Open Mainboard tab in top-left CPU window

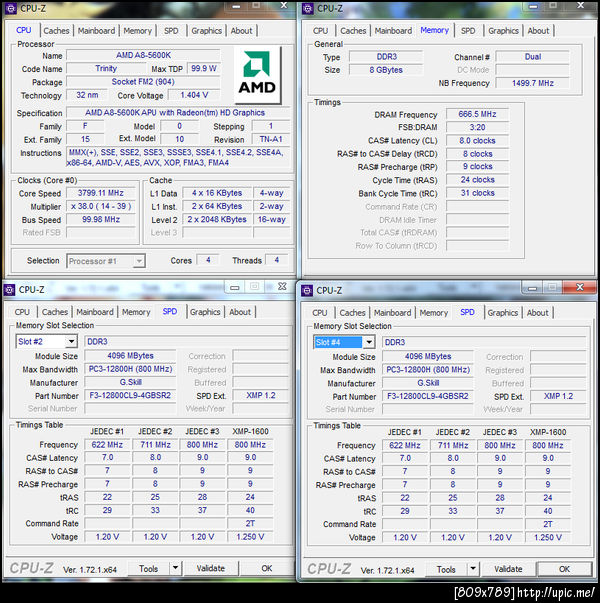97,31
